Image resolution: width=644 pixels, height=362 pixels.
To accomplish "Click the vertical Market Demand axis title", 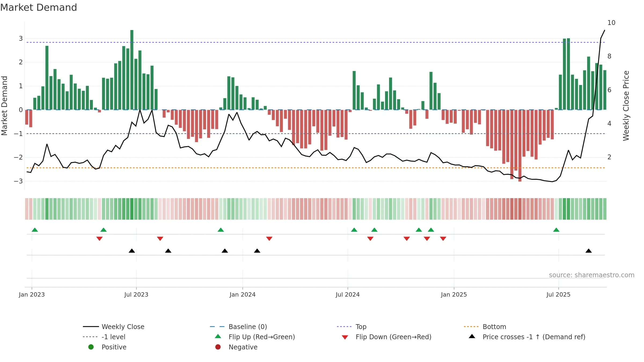I will 4,106.
